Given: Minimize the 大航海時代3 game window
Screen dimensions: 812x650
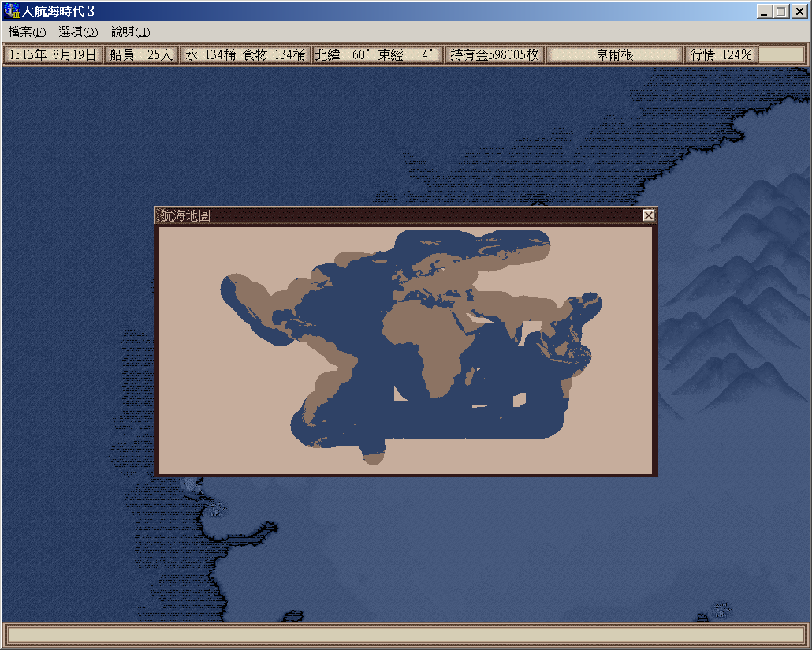Looking at the screenshot, I should point(765,11).
